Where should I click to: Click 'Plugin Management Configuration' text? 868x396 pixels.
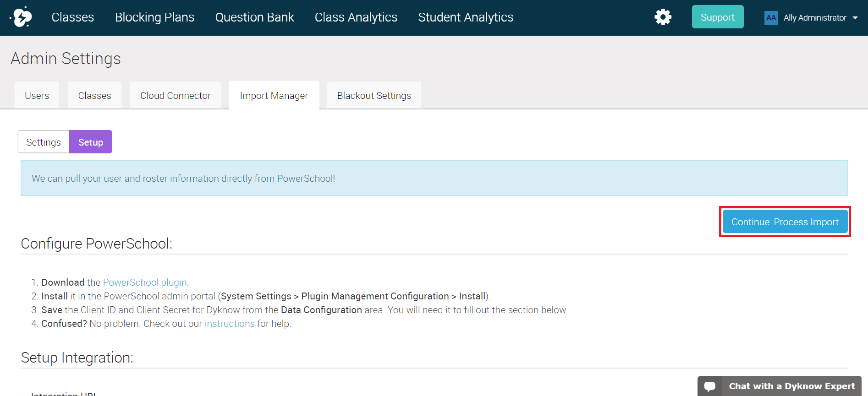(x=375, y=296)
